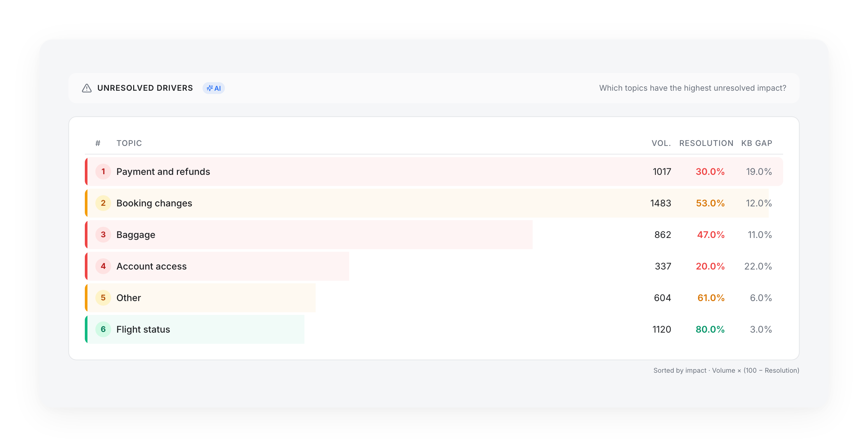Image resolution: width=868 pixels, height=447 pixels.
Task: Click the RESOLUTION column header
Action: [x=706, y=143]
